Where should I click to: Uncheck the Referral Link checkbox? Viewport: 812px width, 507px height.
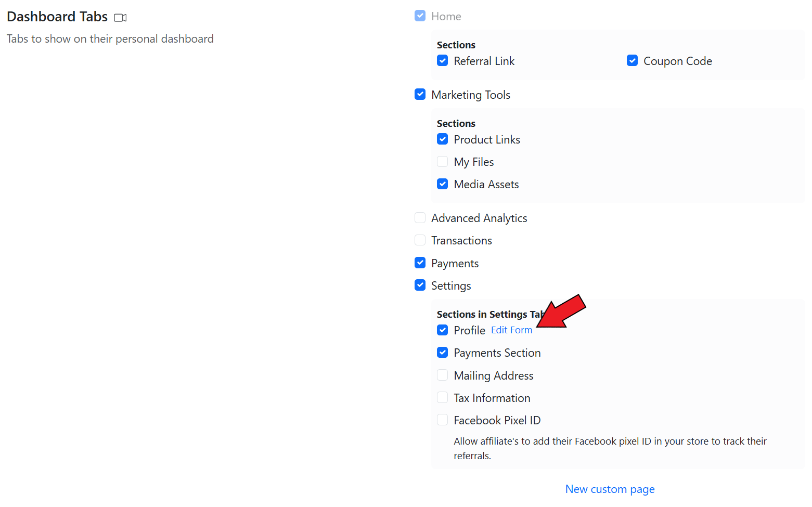[442, 61]
